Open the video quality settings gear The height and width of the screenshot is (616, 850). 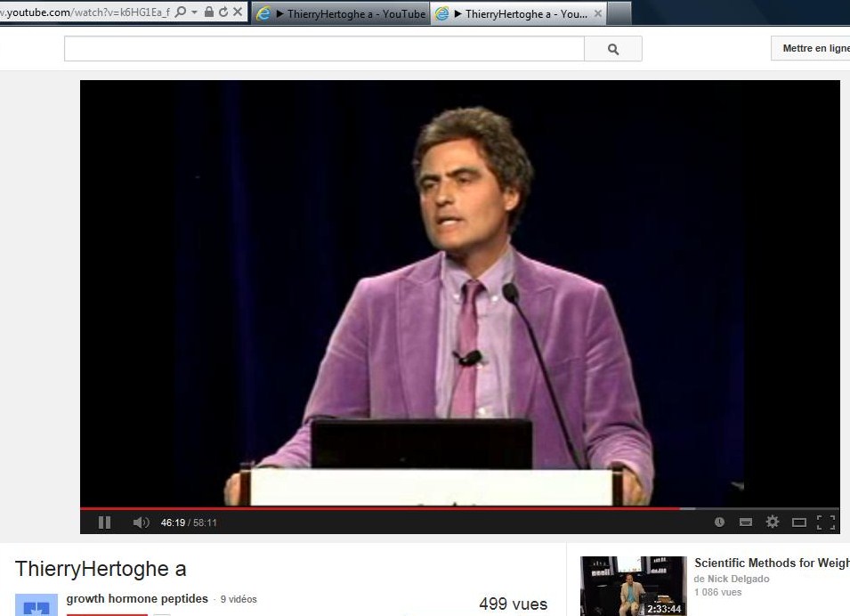(x=773, y=523)
